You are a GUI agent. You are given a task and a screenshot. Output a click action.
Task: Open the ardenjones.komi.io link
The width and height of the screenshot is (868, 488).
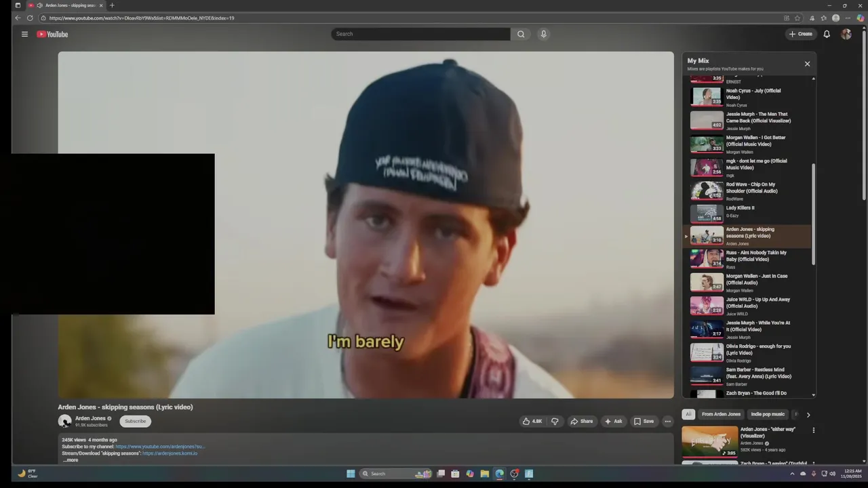(170, 453)
